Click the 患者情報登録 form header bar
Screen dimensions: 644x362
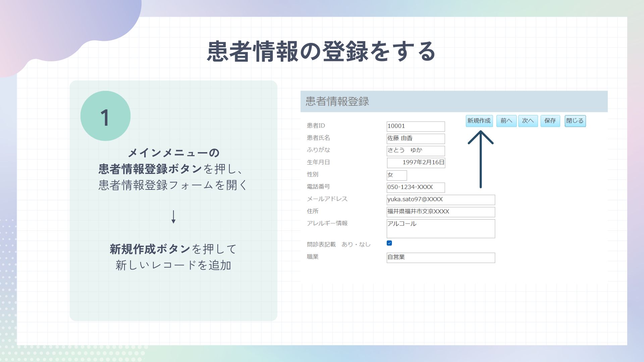[x=454, y=101]
